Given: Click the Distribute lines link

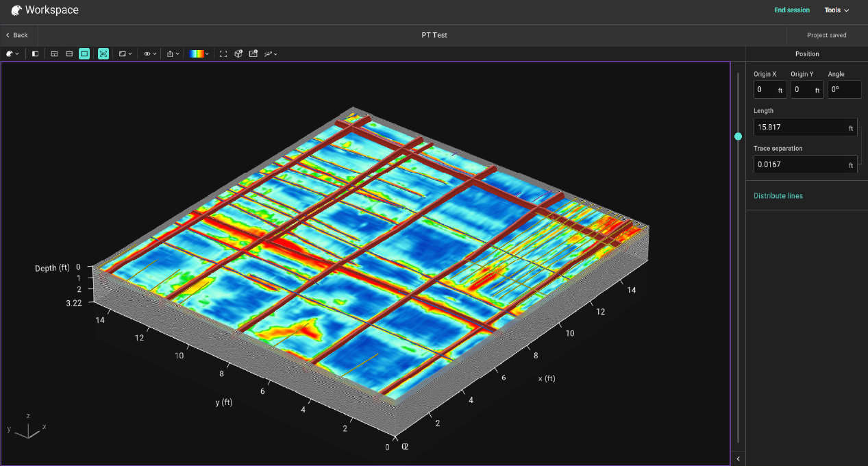Looking at the screenshot, I should (778, 195).
